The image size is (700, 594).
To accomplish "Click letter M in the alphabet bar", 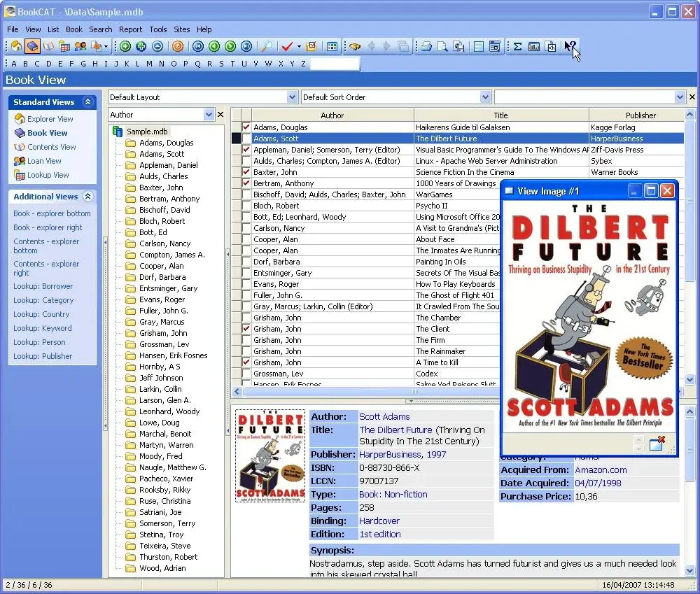I will pos(149,64).
